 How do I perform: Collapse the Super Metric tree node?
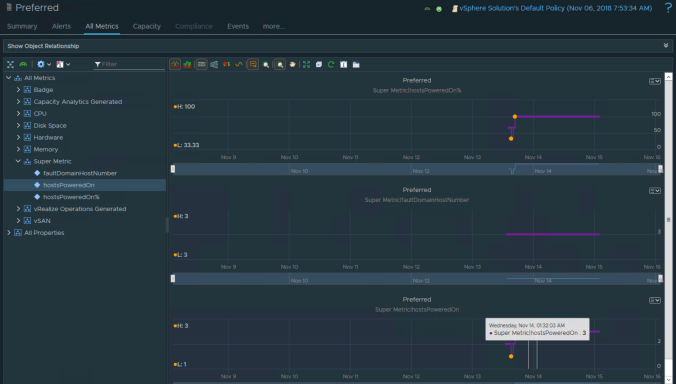tap(18, 161)
